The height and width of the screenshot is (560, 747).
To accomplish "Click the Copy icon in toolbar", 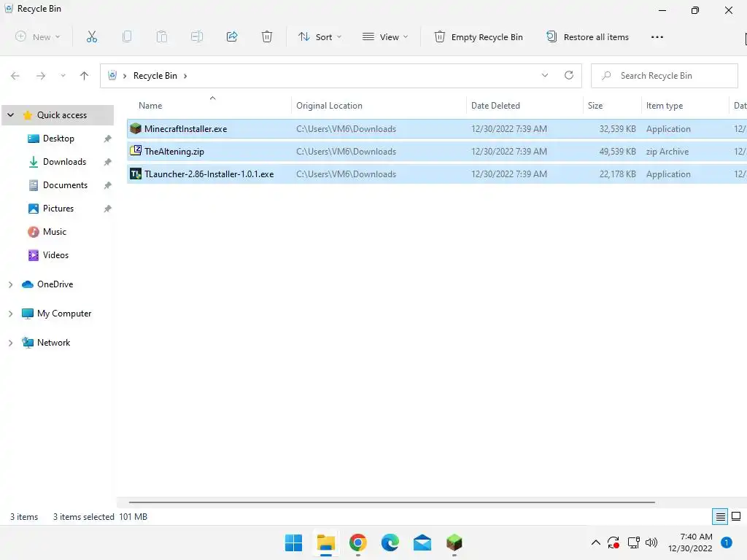I will [x=127, y=36].
